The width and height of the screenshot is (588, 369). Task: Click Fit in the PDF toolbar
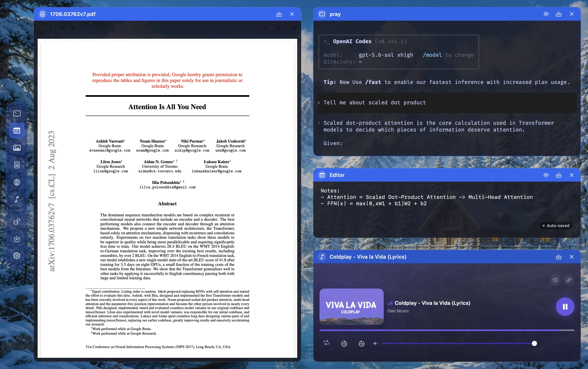click(x=279, y=28)
